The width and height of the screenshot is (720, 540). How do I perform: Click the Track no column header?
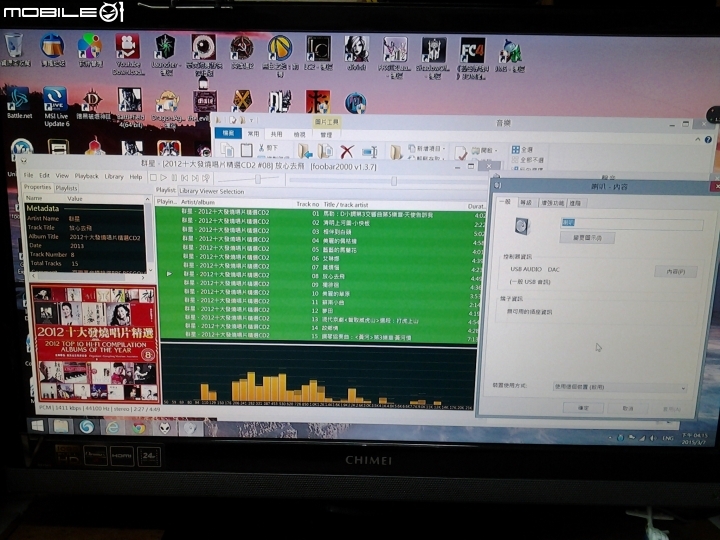point(307,204)
